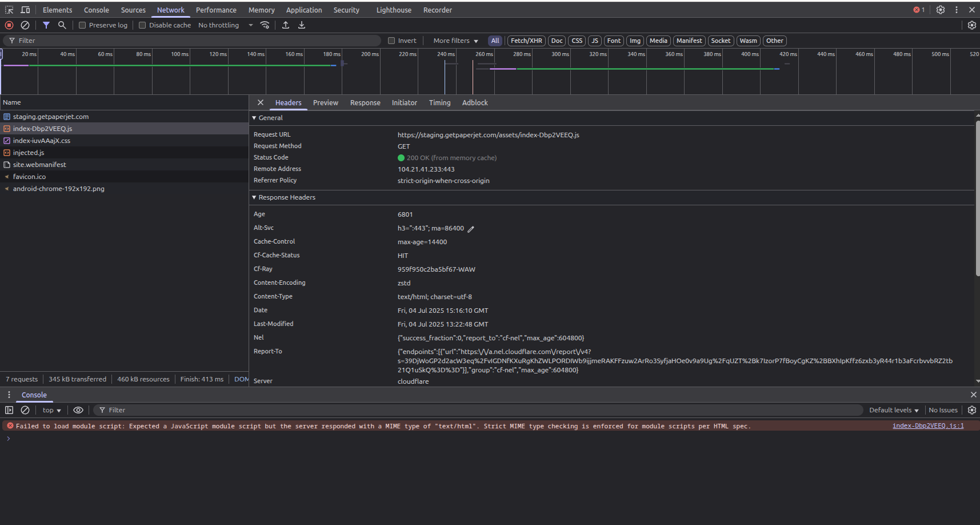Open index-Dbp2VEEQ.js:1 source link
The width and height of the screenshot is (980, 525).
tap(928, 426)
